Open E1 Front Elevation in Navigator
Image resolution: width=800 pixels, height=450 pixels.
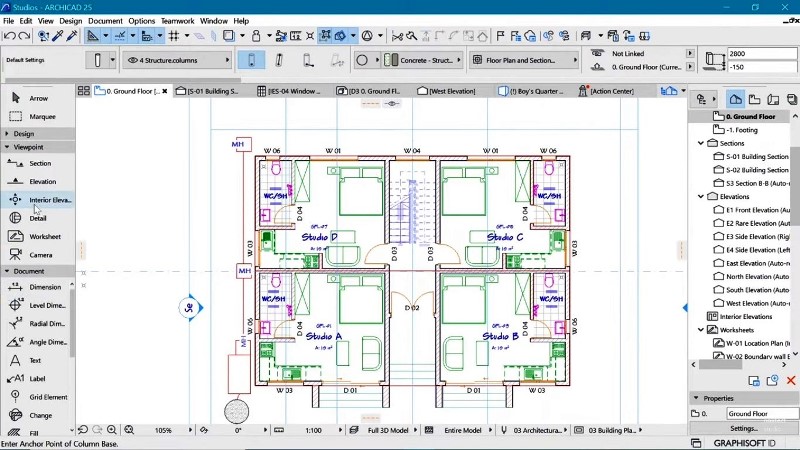click(757, 210)
